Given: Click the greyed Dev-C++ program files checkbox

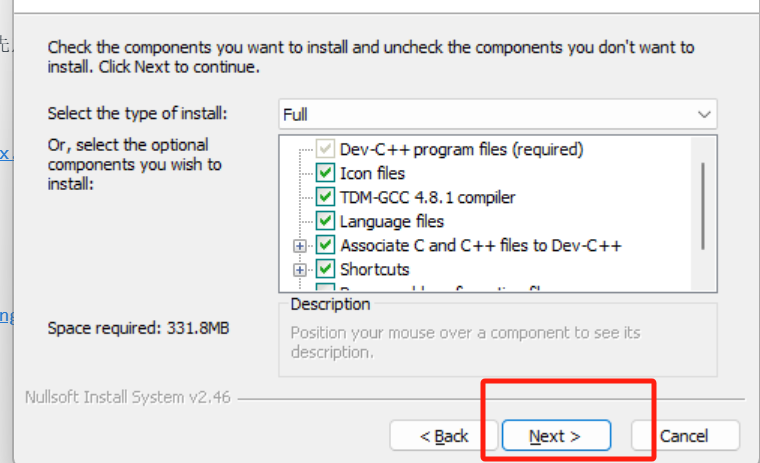Looking at the screenshot, I should 326,149.
